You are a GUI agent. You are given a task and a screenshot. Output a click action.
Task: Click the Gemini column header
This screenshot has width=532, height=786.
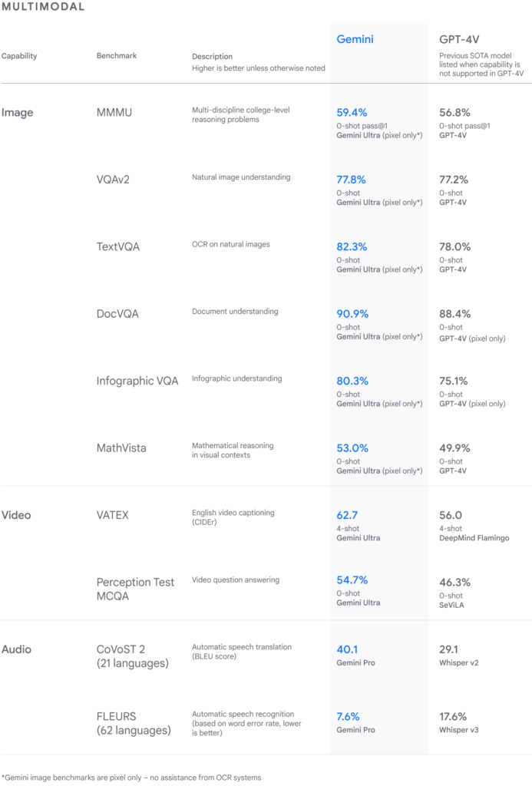point(355,38)
